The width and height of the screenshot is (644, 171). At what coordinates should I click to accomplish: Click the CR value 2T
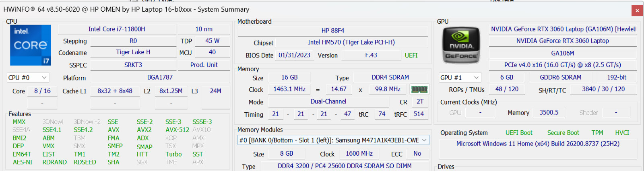pos(420,102)
